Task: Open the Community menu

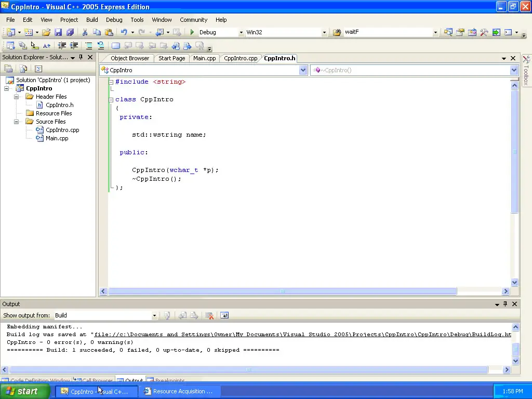Action: point(193,20)
